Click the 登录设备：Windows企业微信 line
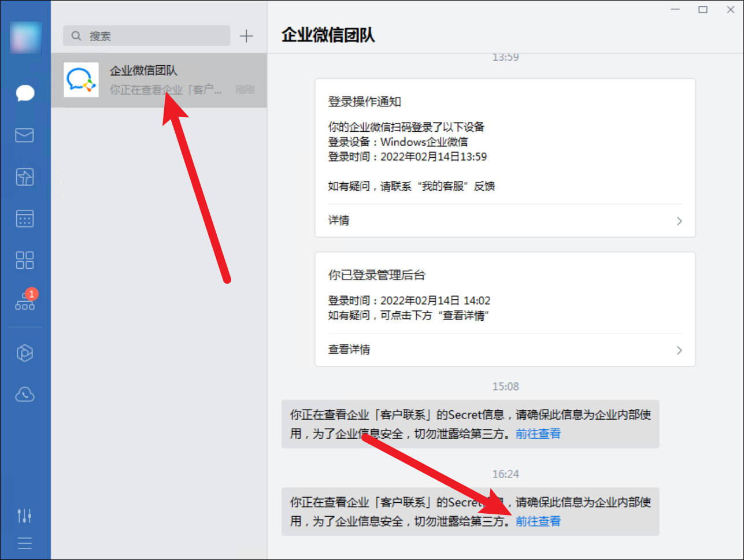Viewport: 744px width, 560px height. tap(398, 142)
